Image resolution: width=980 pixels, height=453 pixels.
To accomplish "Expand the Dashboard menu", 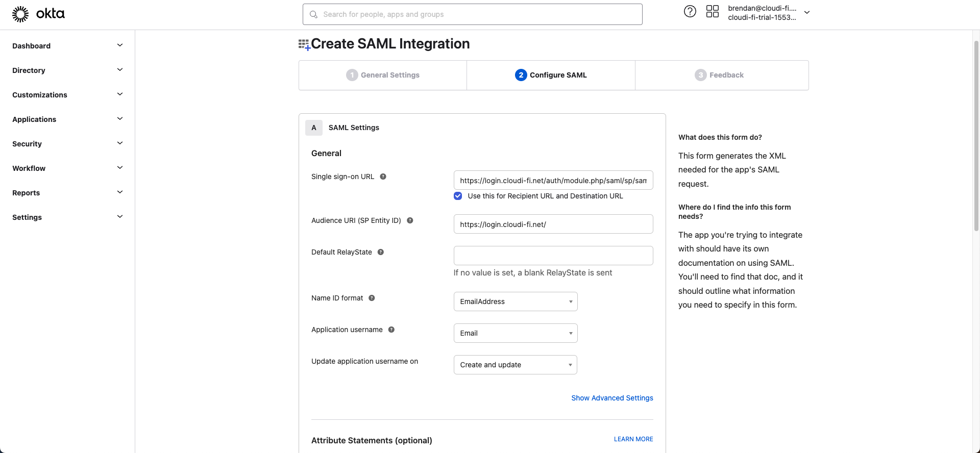I will point(67,46).
